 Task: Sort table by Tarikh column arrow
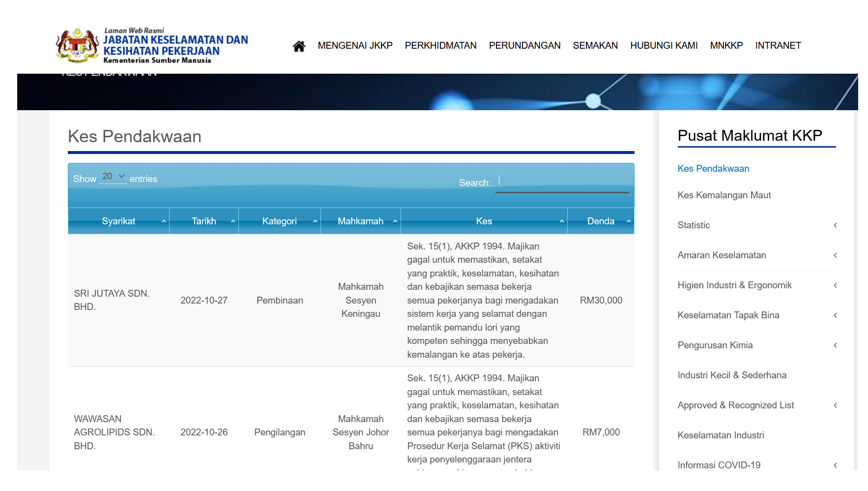233,221
